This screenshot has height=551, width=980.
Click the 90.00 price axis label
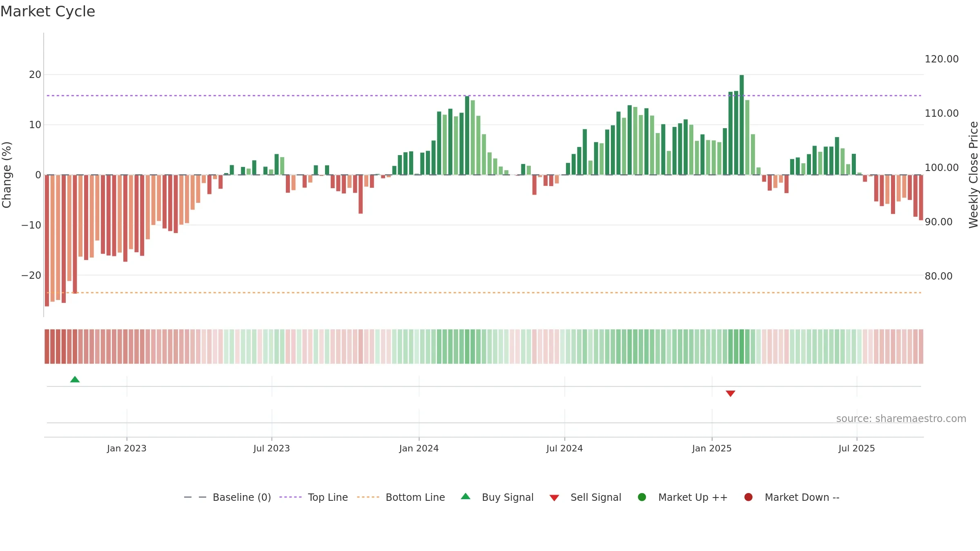939,222
